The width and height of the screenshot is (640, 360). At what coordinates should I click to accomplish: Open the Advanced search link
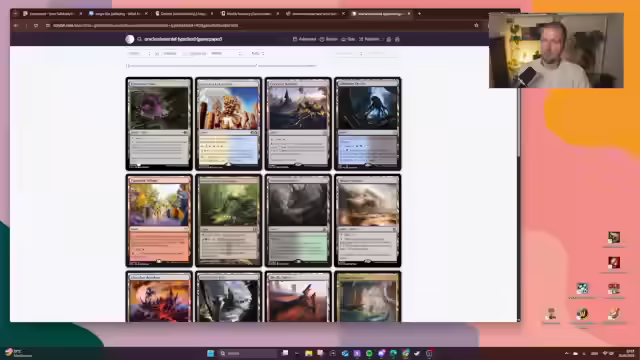point(304,39)
